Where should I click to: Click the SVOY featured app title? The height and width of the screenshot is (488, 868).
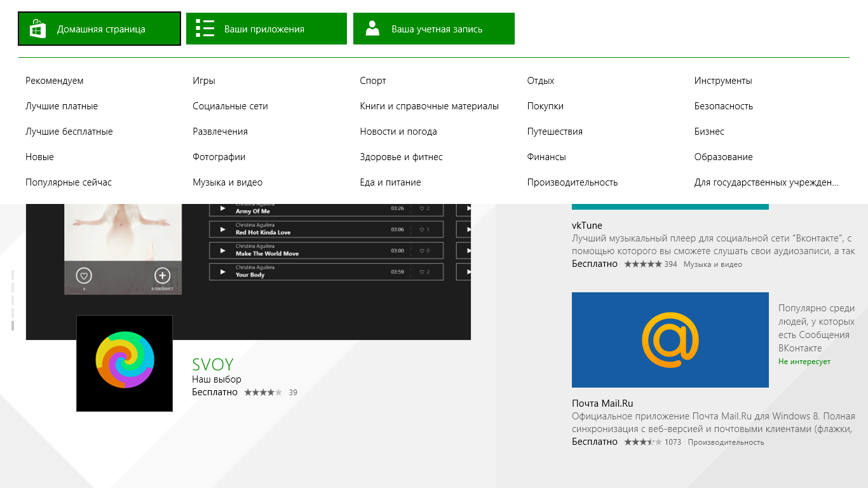click(213, 365)
